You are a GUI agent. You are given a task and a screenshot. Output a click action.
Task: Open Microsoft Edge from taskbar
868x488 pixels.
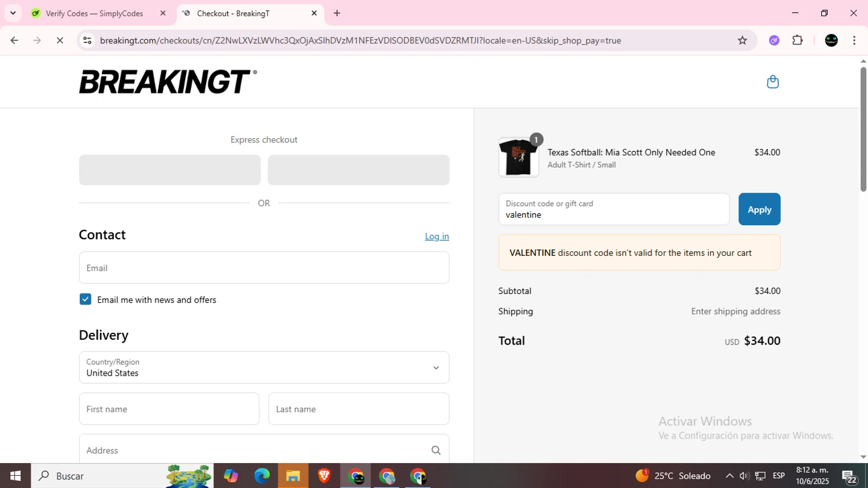pyautogui.click(x=262, y=476)
